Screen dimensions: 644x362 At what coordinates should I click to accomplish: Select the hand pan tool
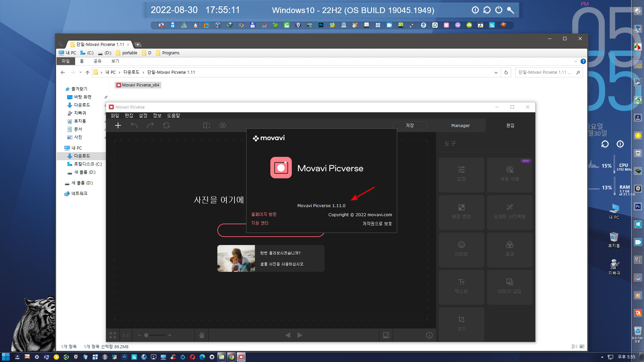(x=202, y=335)
